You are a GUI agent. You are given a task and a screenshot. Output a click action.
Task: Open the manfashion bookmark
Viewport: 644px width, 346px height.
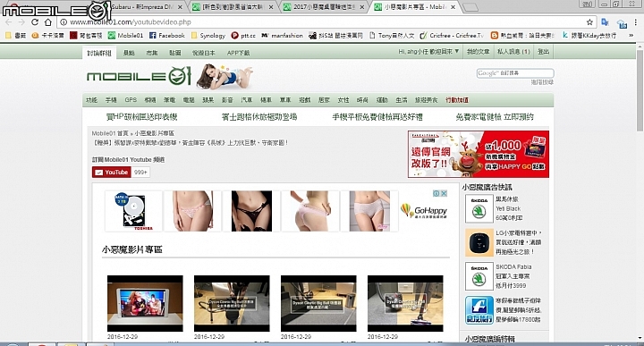tap(282, 36)
